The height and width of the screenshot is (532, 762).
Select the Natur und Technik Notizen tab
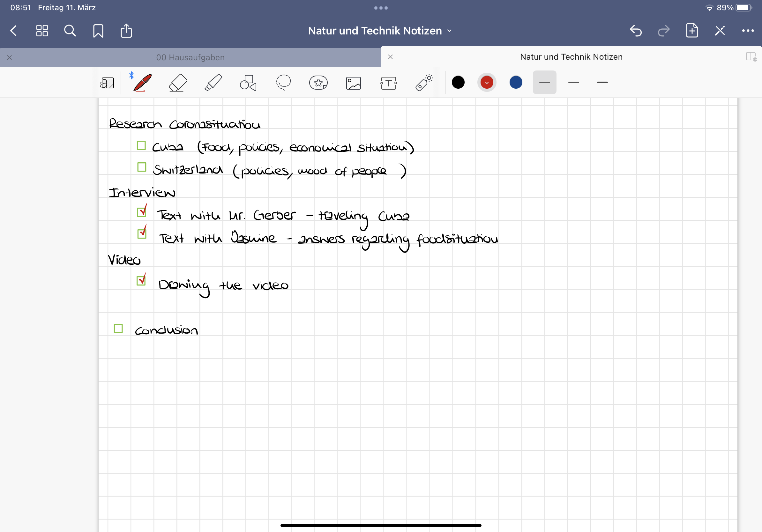click(x=571, y=57)
